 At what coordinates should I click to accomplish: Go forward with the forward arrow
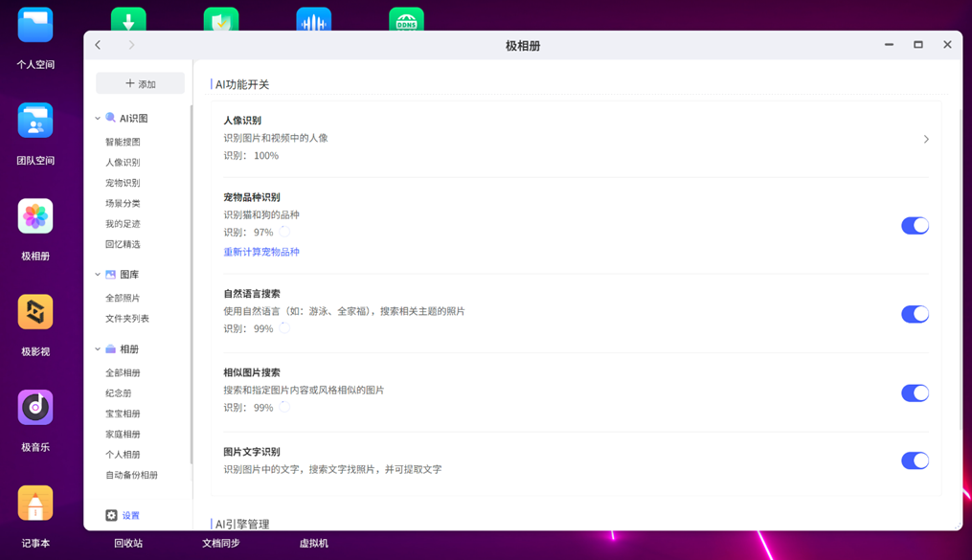(x=131, y=45)
